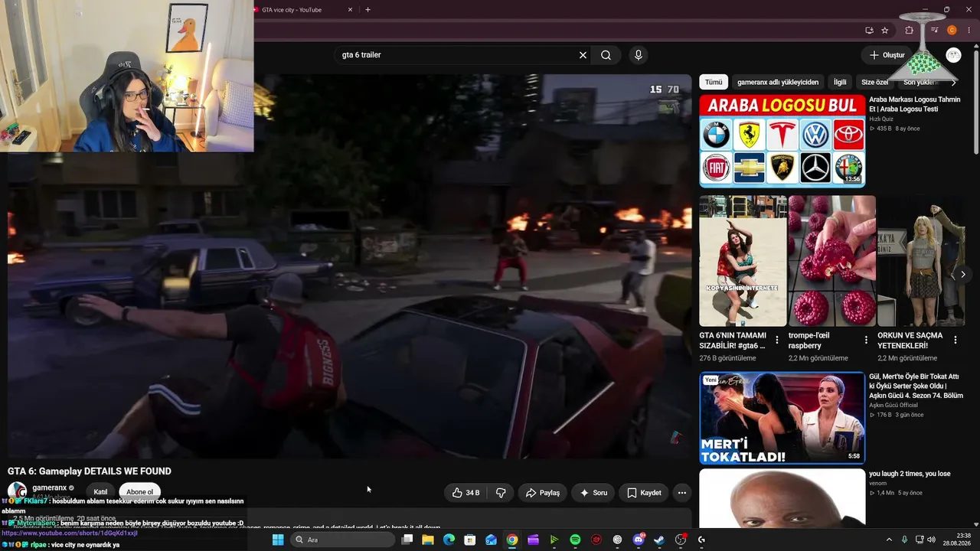The height and width of the screenshot is (551, 980).
Task: Switch to GTA vice city YouTube tab
Action: click(x=299, y=10)
